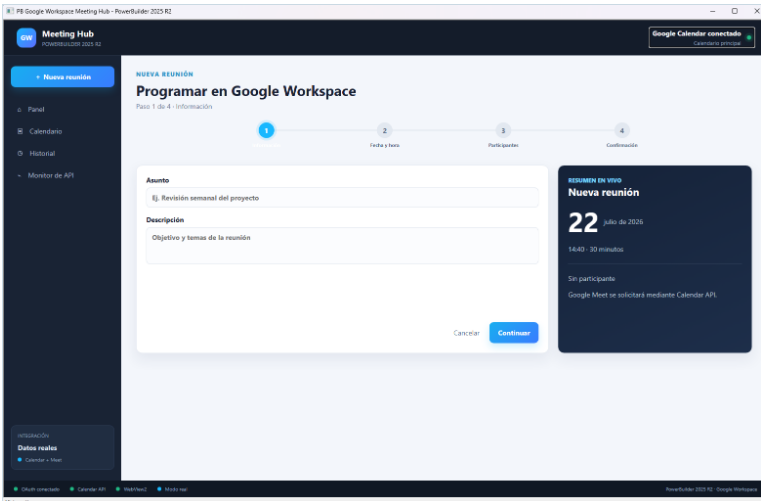
Task: Click the GW Meeting Hub logo icon
Action: tap(26, 38)
